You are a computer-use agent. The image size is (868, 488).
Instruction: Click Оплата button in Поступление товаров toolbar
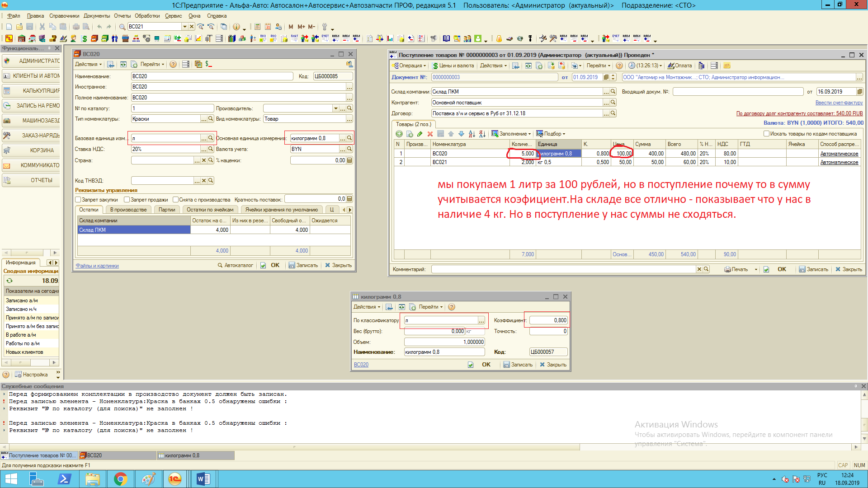click(x=679, y=66)
